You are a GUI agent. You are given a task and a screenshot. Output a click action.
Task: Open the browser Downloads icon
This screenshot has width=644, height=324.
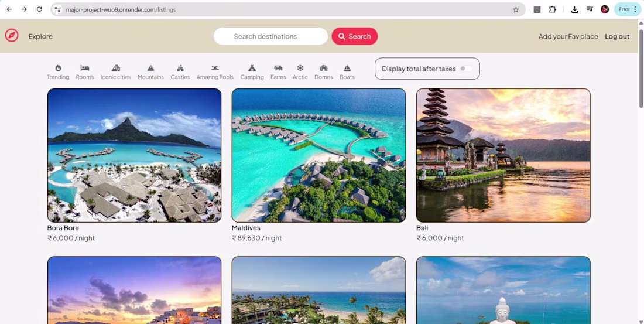pyautogui.click(x=574, y=9)
